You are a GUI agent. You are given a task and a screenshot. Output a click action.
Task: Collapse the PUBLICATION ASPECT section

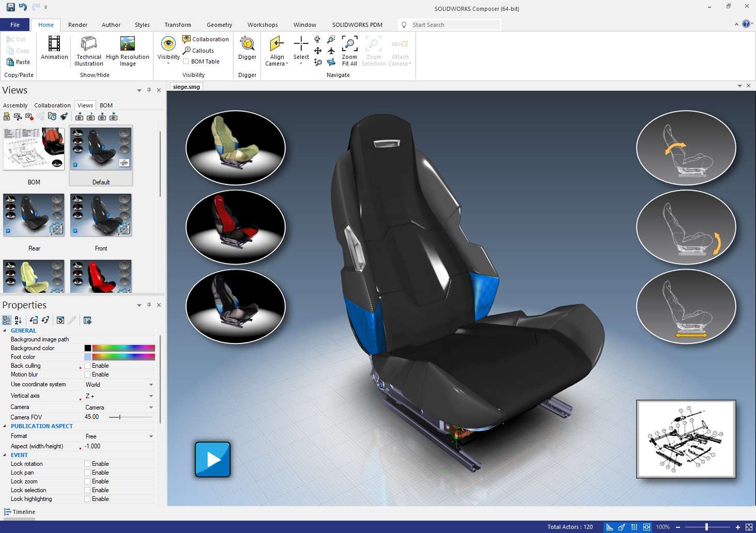tap(5, 426)
